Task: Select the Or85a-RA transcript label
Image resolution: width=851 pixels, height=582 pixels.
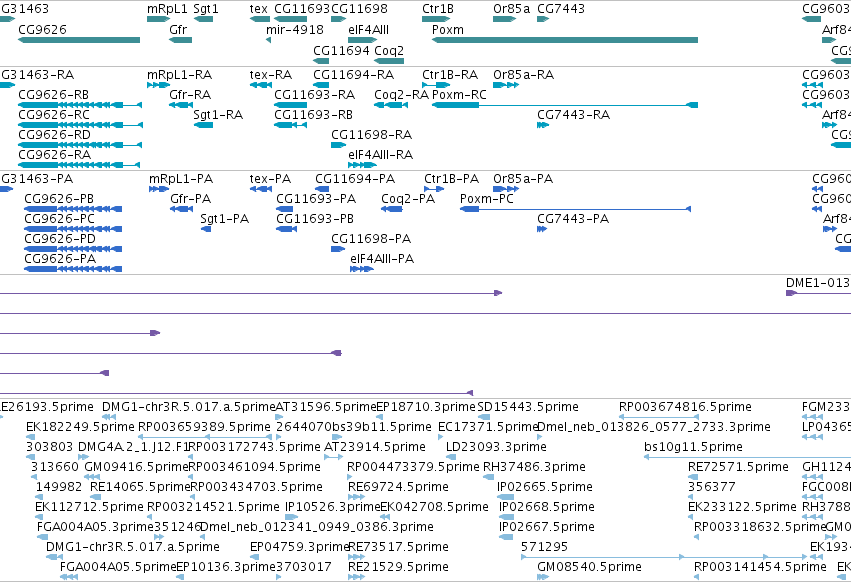Action: click(523, 74)
